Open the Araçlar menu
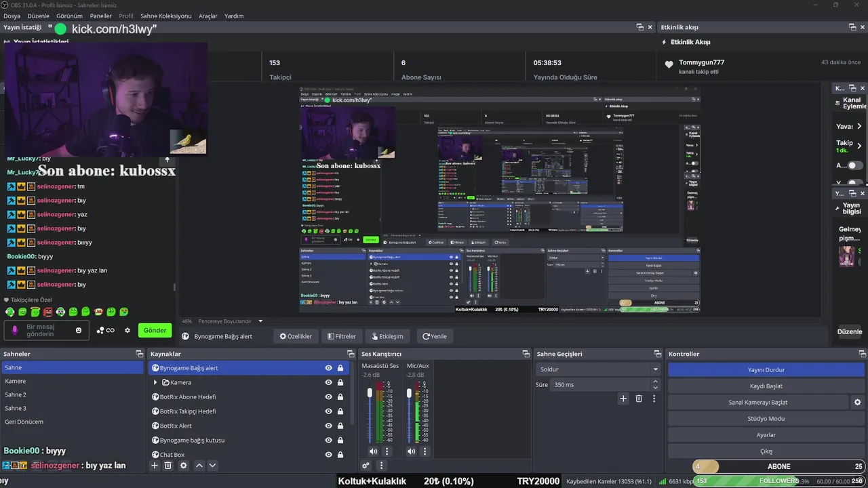This screenshot has width=868, height=488. (x=208, y=16)
